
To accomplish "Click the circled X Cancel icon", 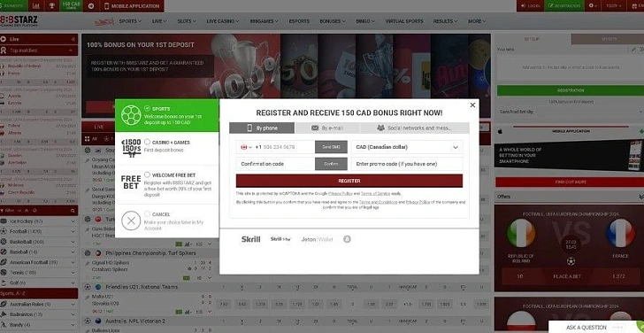I will pyautogui.click(x=131, y=221).
